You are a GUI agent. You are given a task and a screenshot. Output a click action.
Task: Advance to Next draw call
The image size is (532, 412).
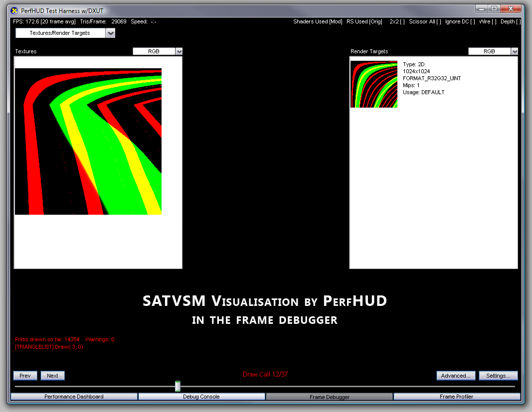(52, 375)
